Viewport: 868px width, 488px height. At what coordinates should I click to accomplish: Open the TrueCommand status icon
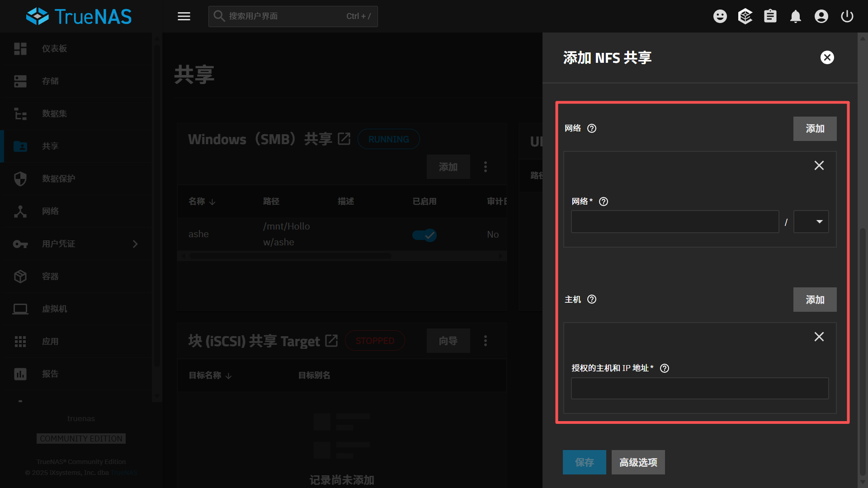coord(745,17)
